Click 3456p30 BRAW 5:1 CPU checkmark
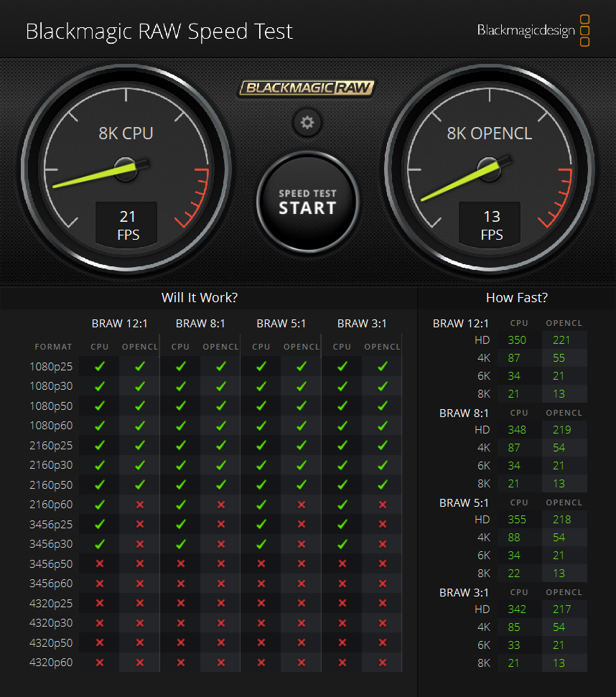The height and width of the screenshot is (697, 616). [261, 543]
